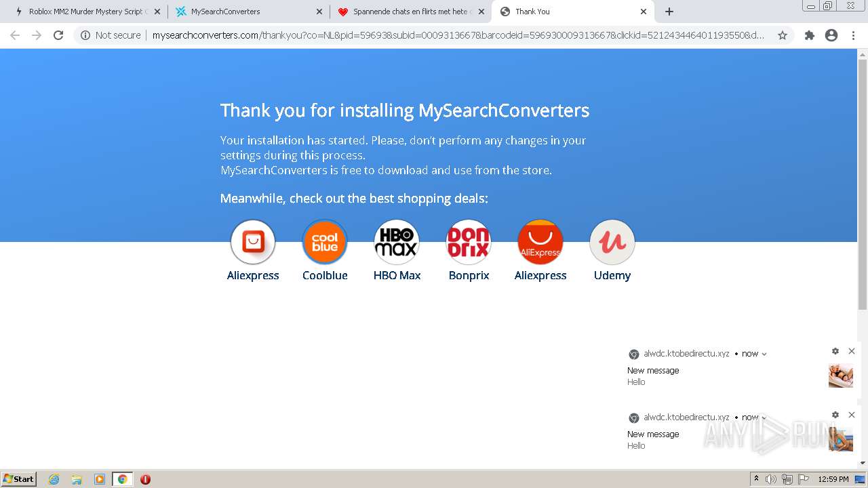The width and height of the screenshot is (868, 488).
Task: Open the orange AliExpress smile icon
Action: 540,242
